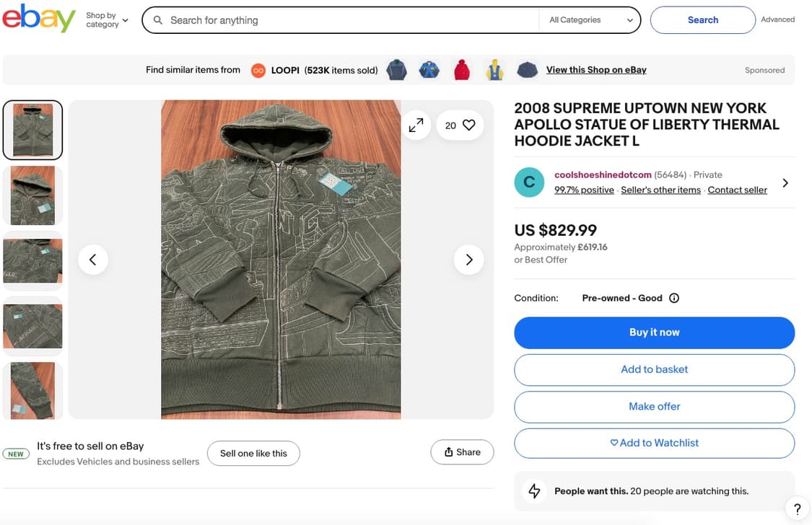Image resolution: width=812 pixels, height=525 pixels.
Task: Select the second hoodie thumbnail
Action: 33,195
